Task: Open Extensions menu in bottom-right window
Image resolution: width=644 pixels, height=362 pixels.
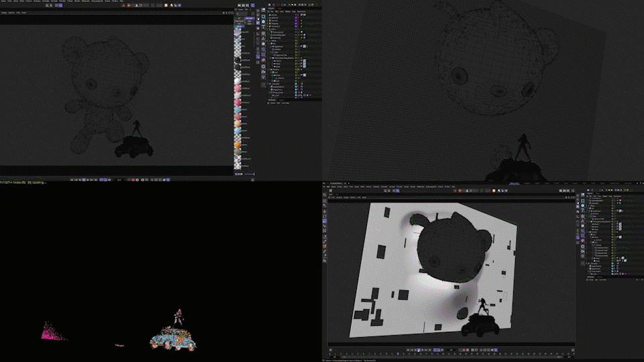Action: [420, 187]
